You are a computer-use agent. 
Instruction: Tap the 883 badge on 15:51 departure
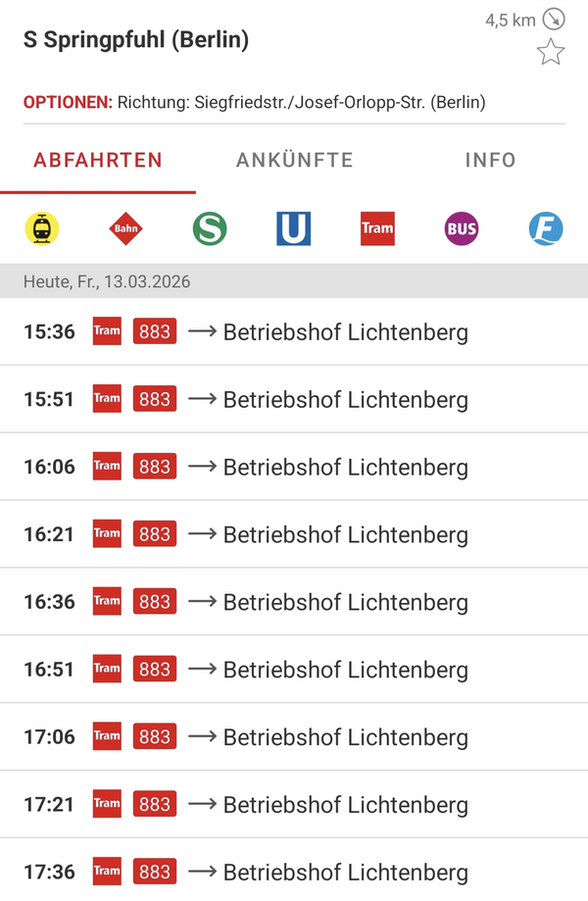[154, 399]
